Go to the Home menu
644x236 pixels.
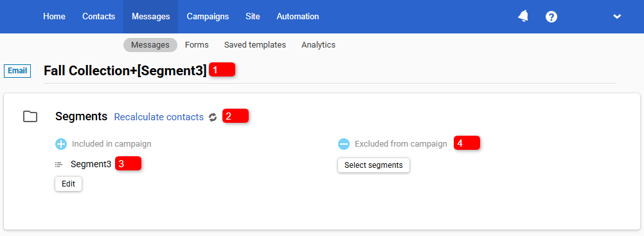coord(54,17)
